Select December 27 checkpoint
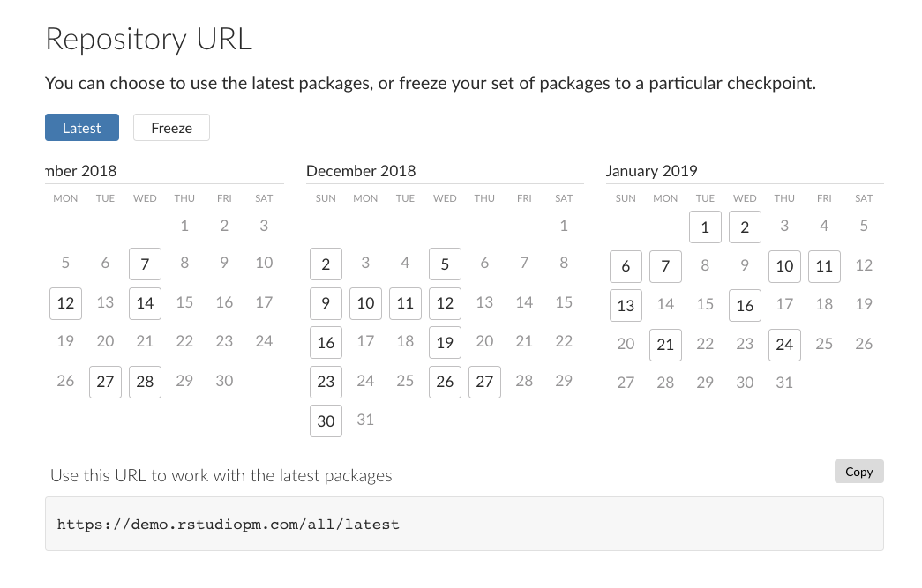This screenshot has height=588, width=922. (x=484, y=382)
